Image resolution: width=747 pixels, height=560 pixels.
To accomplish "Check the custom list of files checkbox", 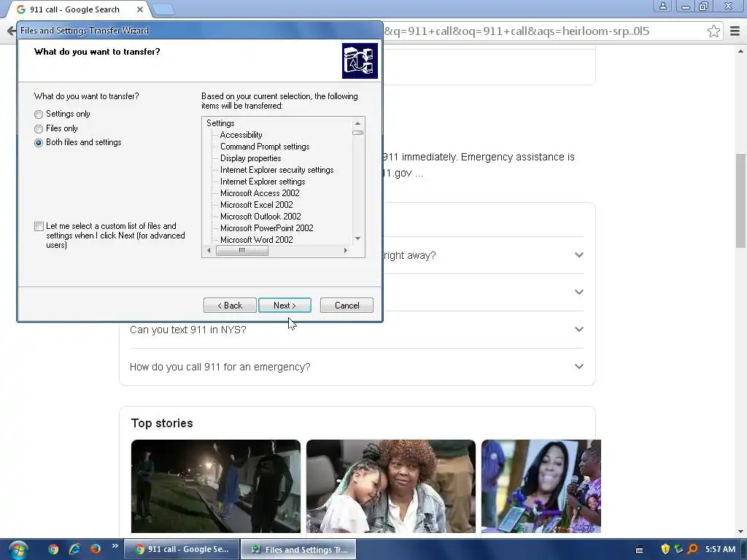I will (39, 227).
